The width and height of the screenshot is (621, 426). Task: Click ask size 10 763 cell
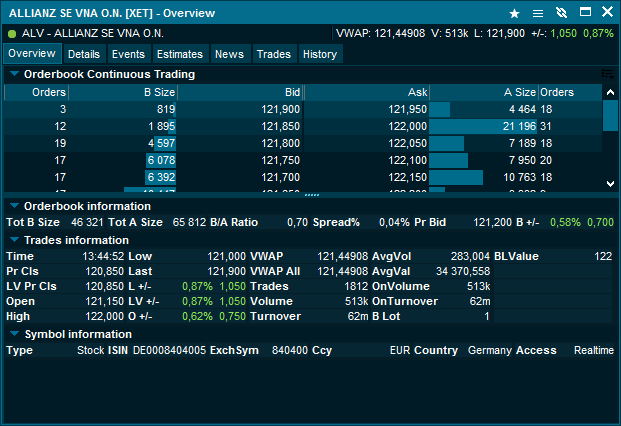(x=519, y=177)
